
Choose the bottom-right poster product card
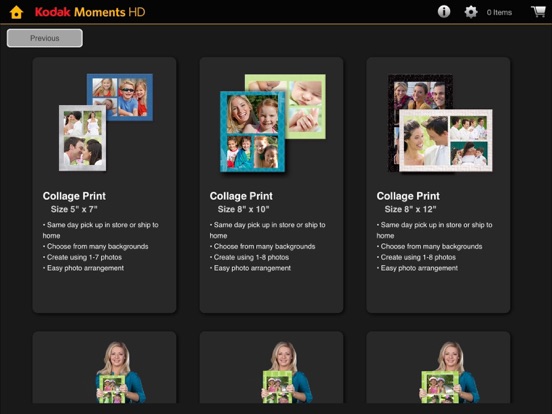438,367
